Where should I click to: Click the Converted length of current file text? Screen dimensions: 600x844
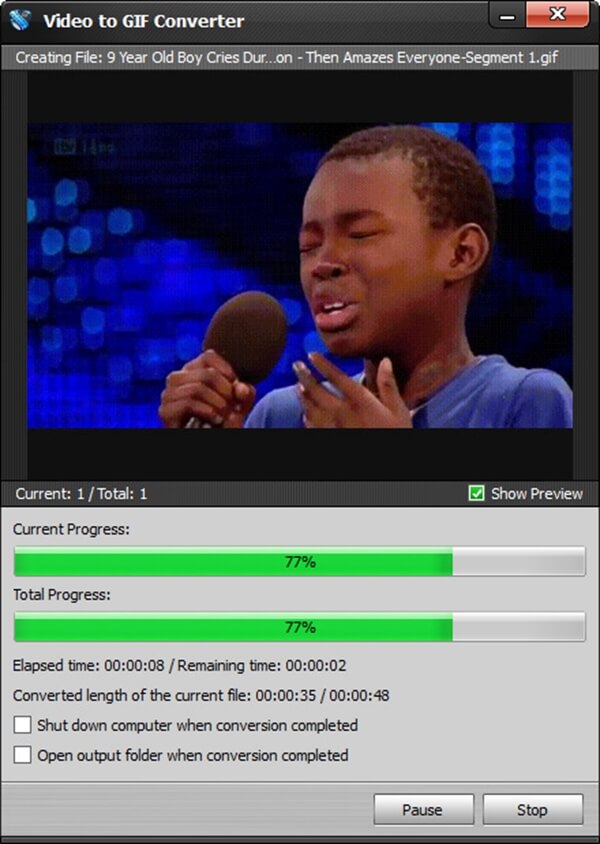point(201,695)
